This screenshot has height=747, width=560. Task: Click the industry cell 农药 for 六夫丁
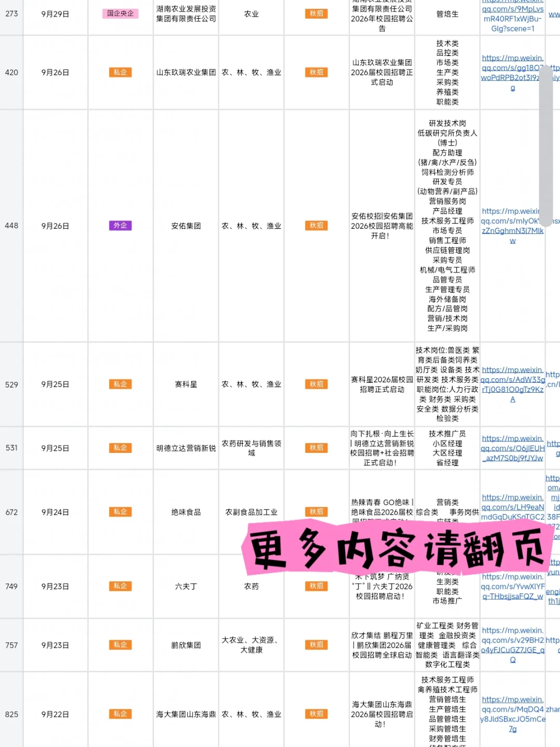pos(251,586)
